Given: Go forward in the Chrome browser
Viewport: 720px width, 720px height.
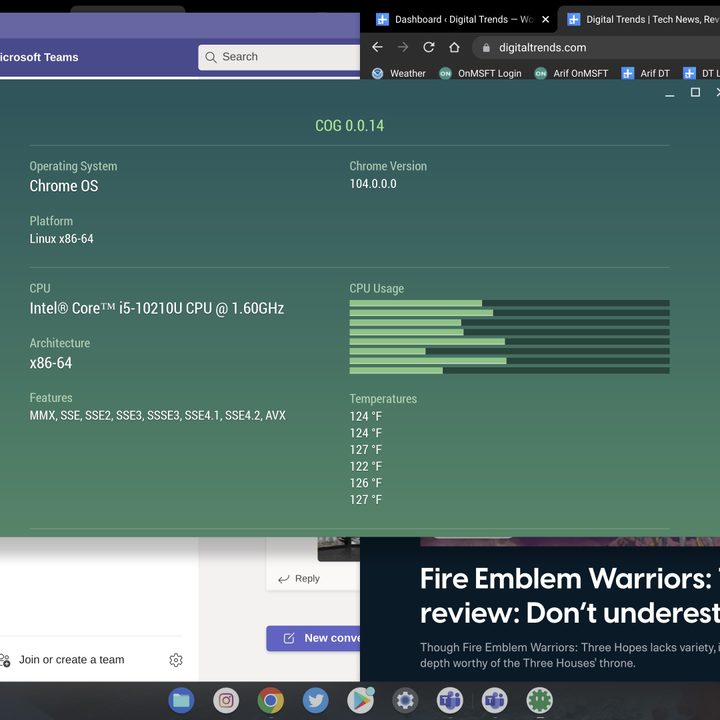Looking at the screenshot, I should point(403,47).
